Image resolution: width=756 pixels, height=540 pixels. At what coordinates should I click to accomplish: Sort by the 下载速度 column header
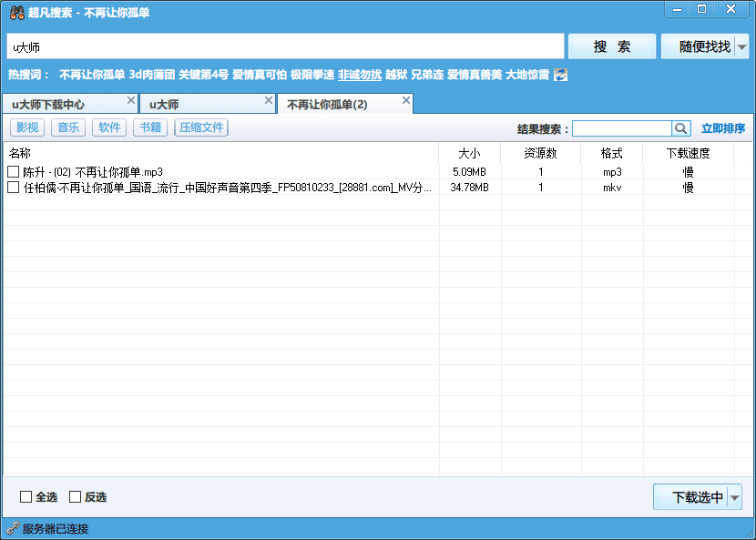point(688,153)
